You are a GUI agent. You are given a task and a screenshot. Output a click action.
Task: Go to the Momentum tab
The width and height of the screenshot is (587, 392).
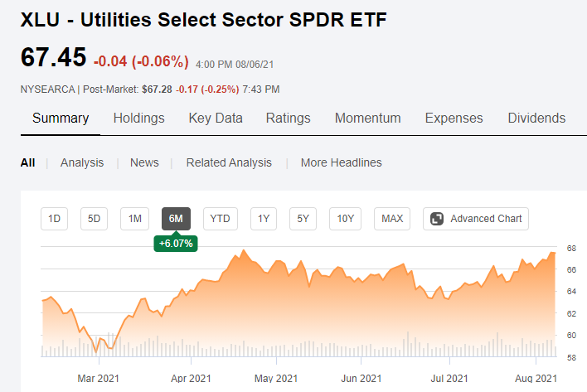pyautogui.click(x=367, y=119)
